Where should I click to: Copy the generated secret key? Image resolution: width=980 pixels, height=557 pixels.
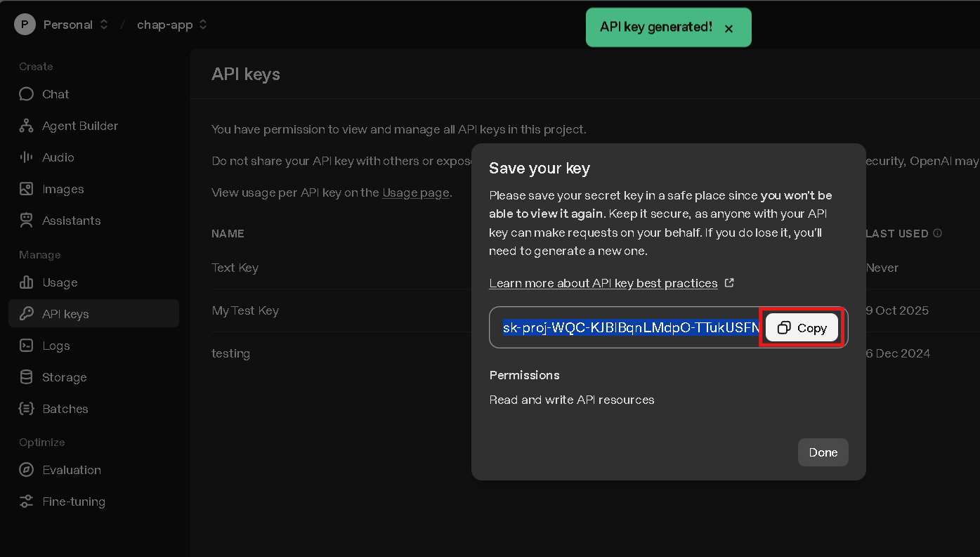coord(802,327)
